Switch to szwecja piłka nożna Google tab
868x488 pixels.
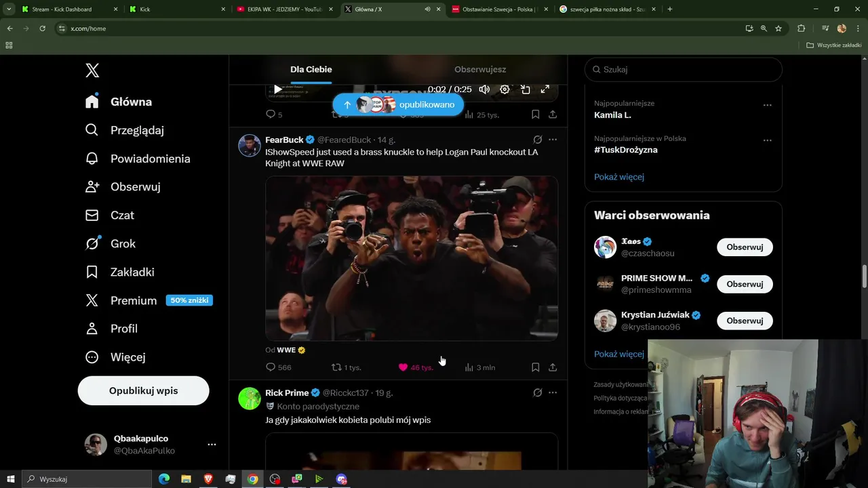coord(608,9)
